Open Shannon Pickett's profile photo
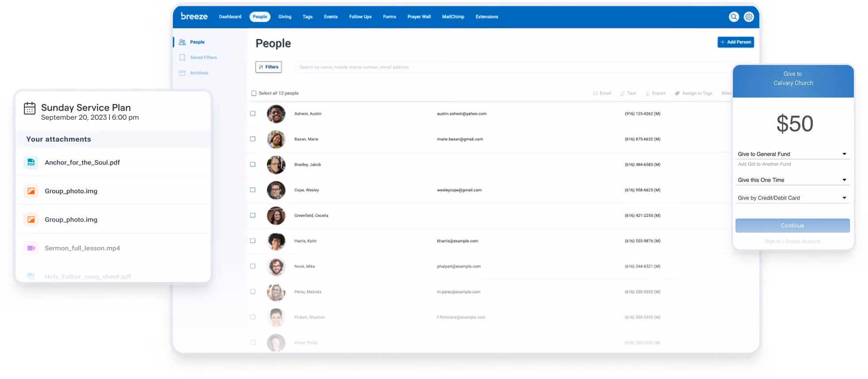868x379 pixels. [x=276, y=317]
